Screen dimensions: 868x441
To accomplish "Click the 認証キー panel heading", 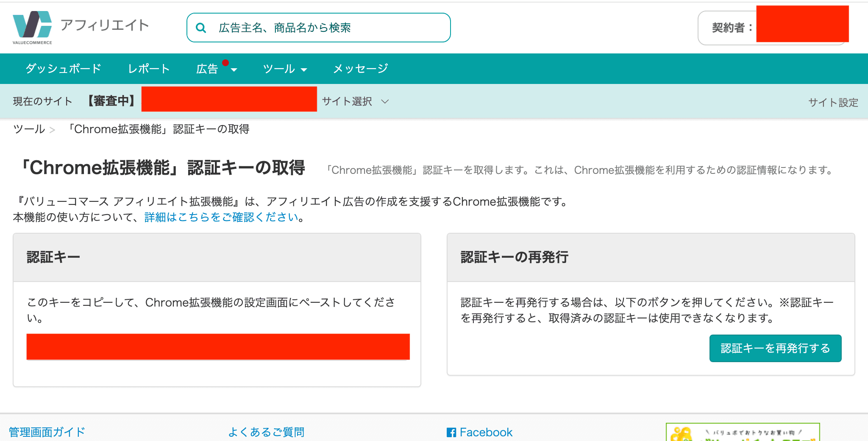I will click(x=53, y=257).
